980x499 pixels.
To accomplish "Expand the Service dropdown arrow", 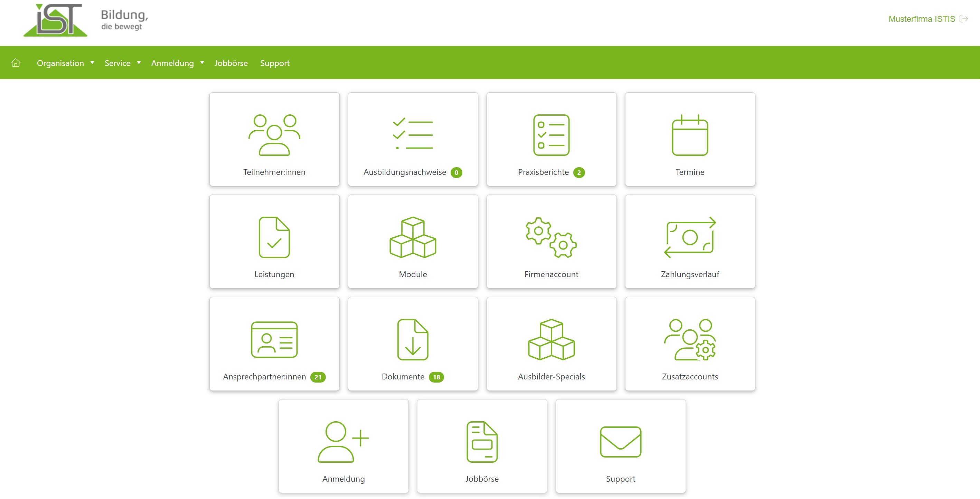I will (139, 63).
